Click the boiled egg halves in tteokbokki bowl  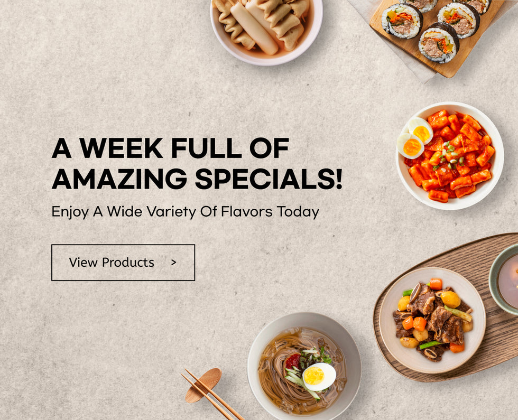click(x=414, y=138)
